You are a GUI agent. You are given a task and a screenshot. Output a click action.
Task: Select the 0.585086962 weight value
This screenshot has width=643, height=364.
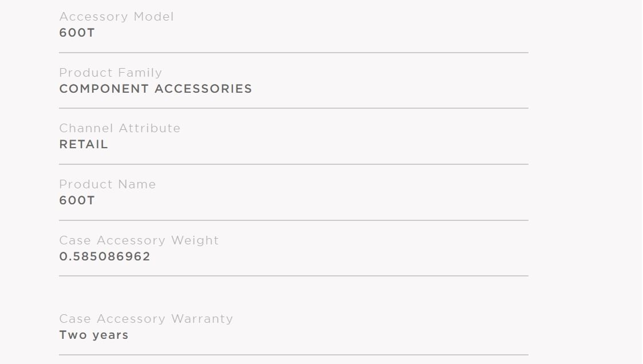pyautogui.click(x=105, y=256)
